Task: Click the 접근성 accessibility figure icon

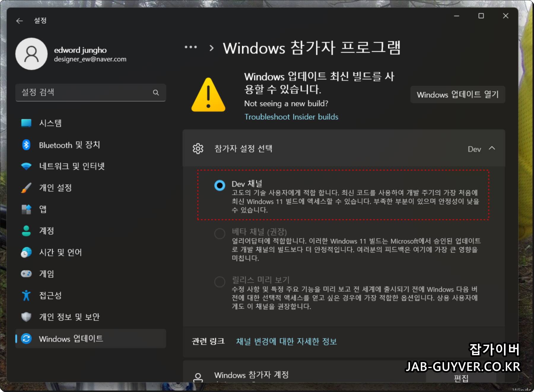Action: [26, 295]
